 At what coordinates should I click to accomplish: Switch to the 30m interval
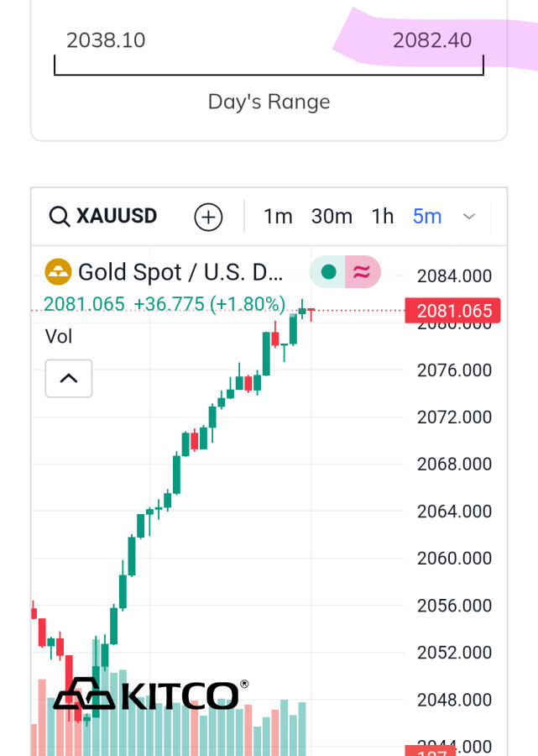[x=332, y=217]
